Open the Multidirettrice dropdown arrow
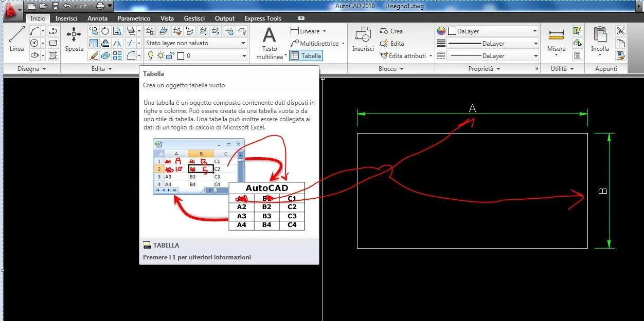 point(343,43)
